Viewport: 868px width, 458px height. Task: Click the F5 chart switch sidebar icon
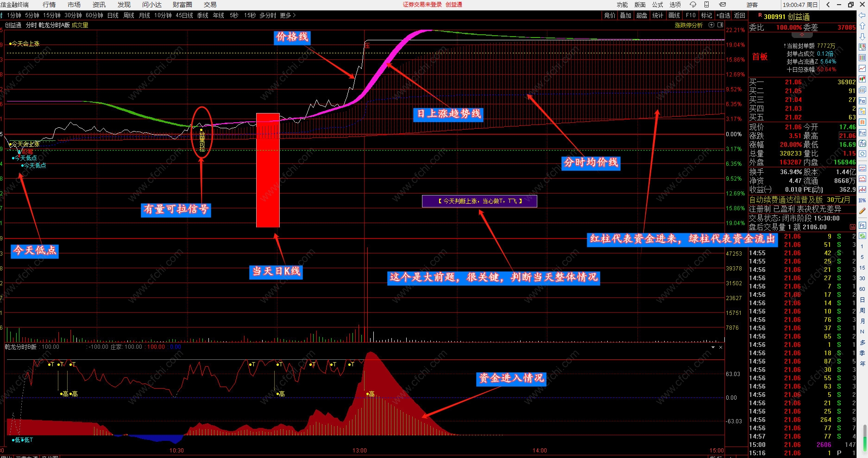click(862, 226)
